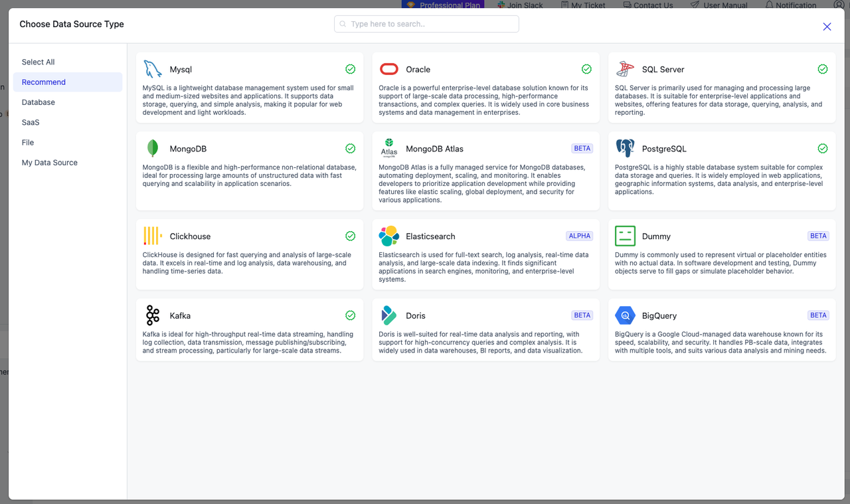Viewport: 850px width, 504px height.
Task: Select the Clickhouse title text
Action: [191, 236]
